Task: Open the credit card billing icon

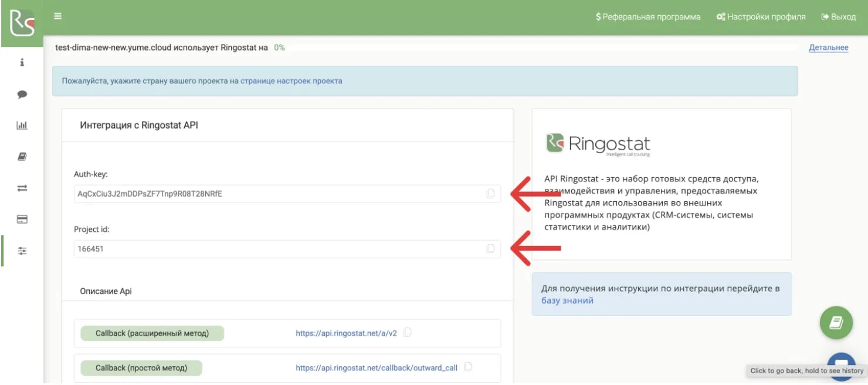Action: pyautogui.click(x=22, y=219)
